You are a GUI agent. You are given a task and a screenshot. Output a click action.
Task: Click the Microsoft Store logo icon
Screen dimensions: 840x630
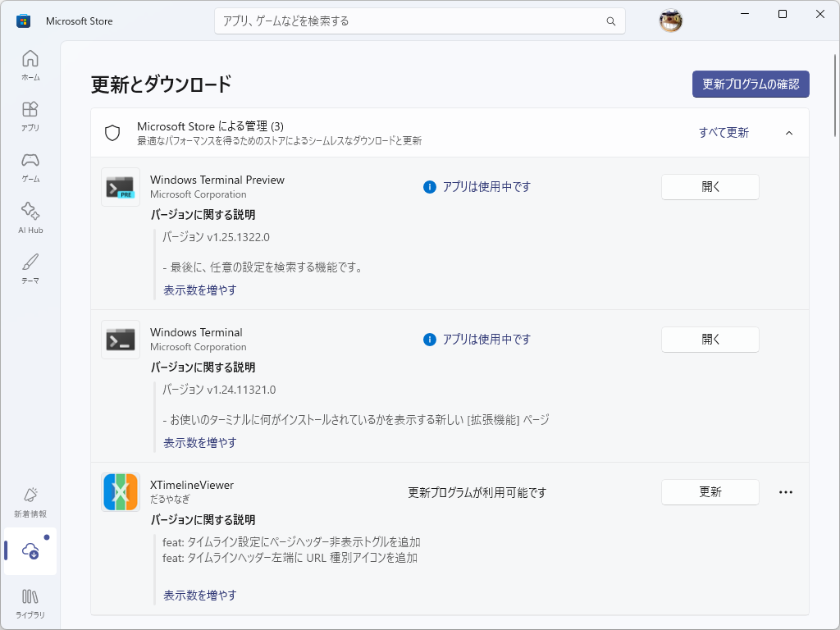pyautogui.click(x=23, y=21)
